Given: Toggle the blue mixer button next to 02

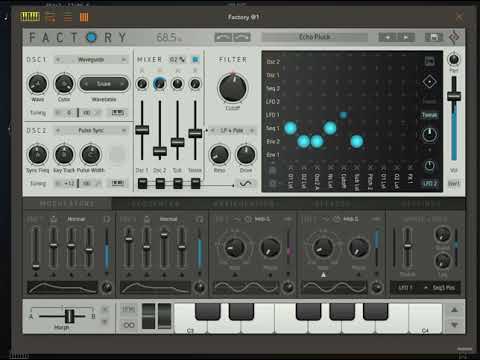Looking at the screenshot, I should point(195,60).
